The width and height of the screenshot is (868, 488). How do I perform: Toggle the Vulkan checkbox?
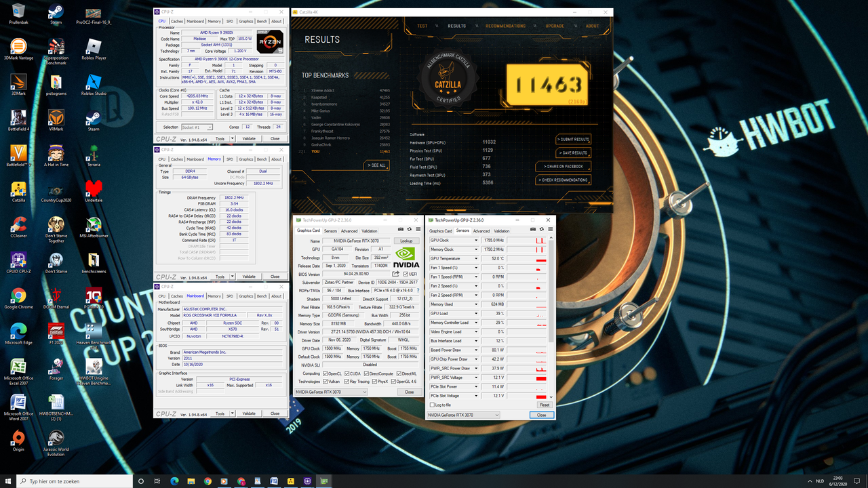(325, 382)
